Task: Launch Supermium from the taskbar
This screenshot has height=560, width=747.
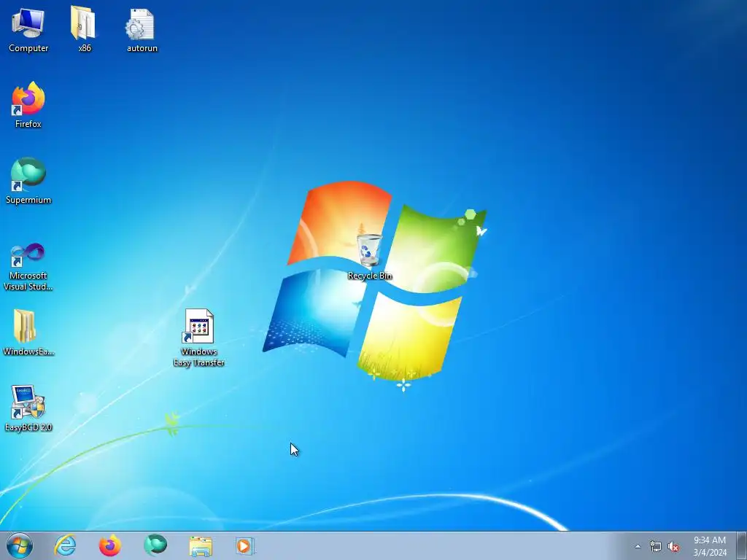Action: [x=155, y=545]
